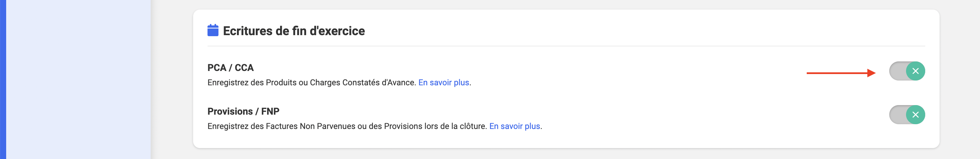The image size is (980, 159).
Task: Click the Ecritures de fin d'exercice heading
Action: [x=294, y=31]
